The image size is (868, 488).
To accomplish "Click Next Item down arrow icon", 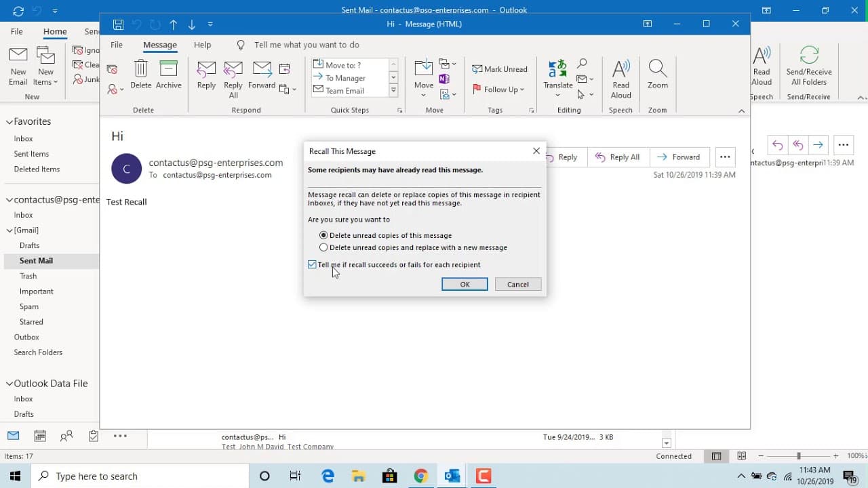I will point(192,24).
